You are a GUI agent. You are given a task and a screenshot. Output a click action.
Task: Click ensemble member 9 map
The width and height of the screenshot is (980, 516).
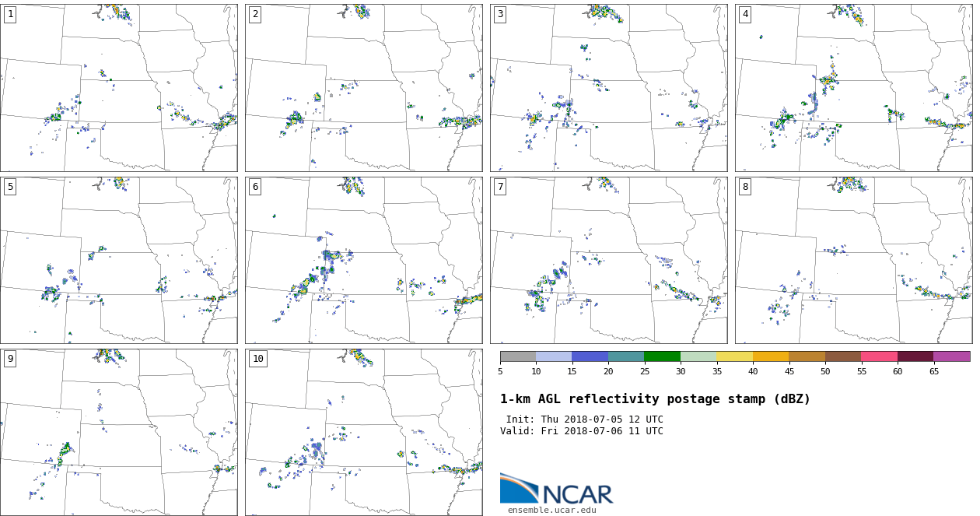pos(118,432)
